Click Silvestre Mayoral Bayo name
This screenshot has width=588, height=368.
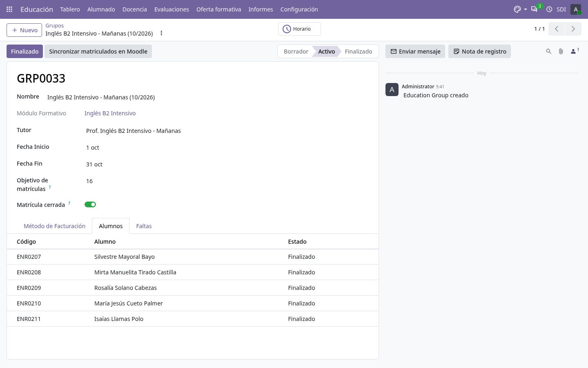(x=125, y=257)
